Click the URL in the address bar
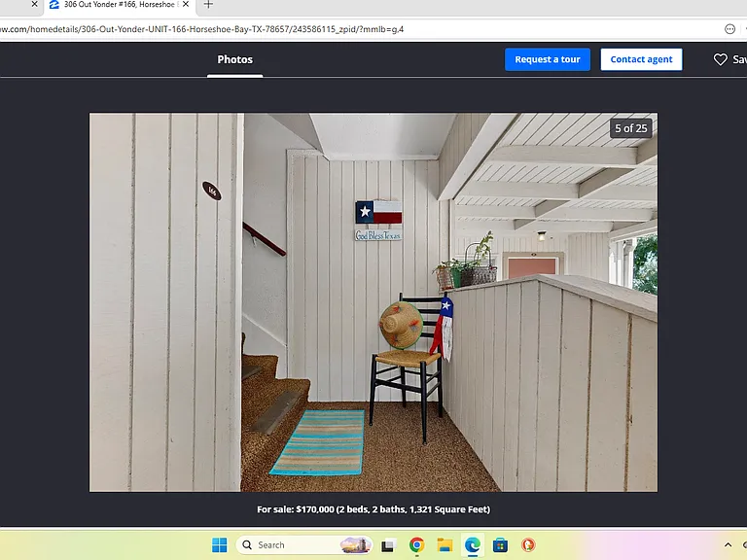Image resolution: width=747 pixels, height=560 pixels. [201, 29]
